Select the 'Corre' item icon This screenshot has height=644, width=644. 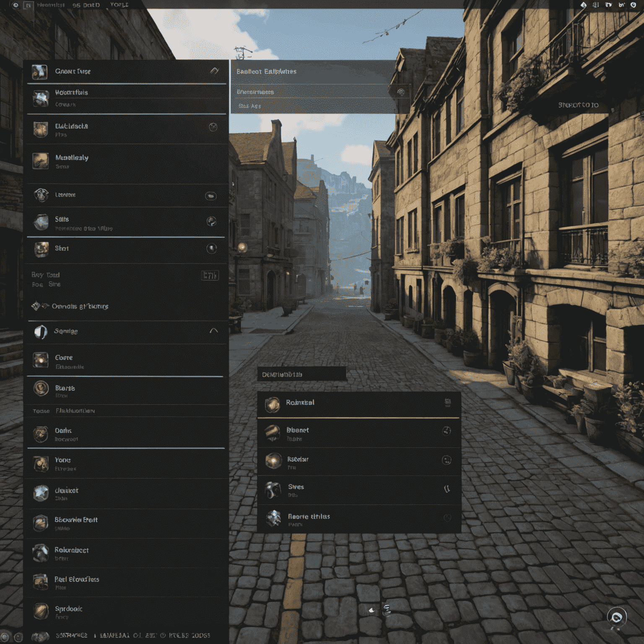(x=41, y=360)
